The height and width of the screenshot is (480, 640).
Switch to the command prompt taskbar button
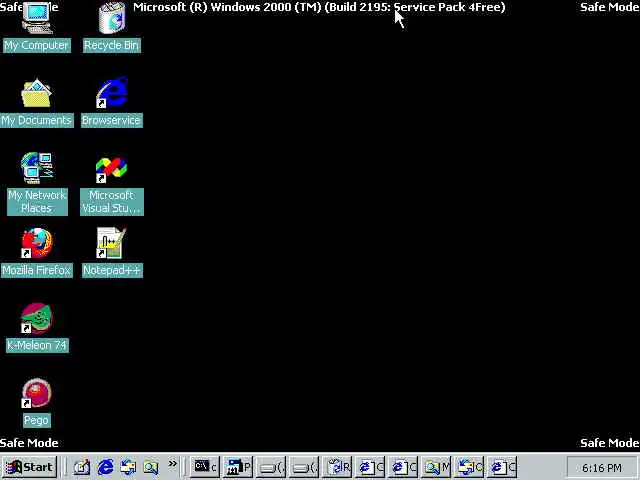pos(205,467)
